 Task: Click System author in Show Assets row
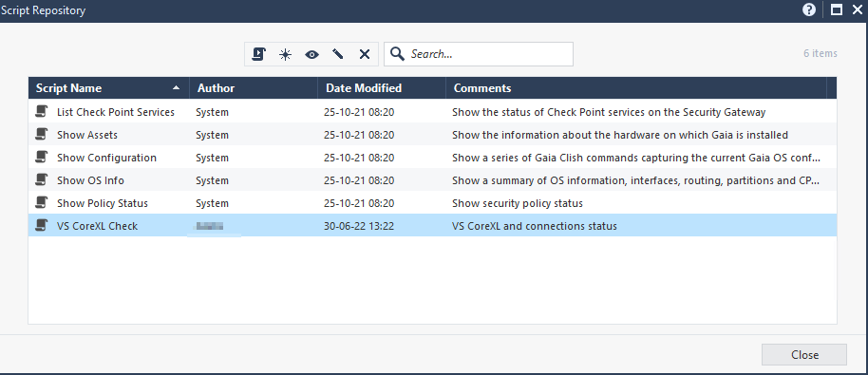(x=212, y=135)
